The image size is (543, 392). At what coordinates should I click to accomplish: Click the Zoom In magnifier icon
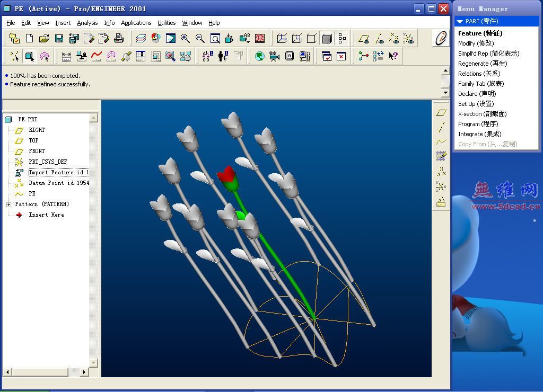[x=185, y=39]
